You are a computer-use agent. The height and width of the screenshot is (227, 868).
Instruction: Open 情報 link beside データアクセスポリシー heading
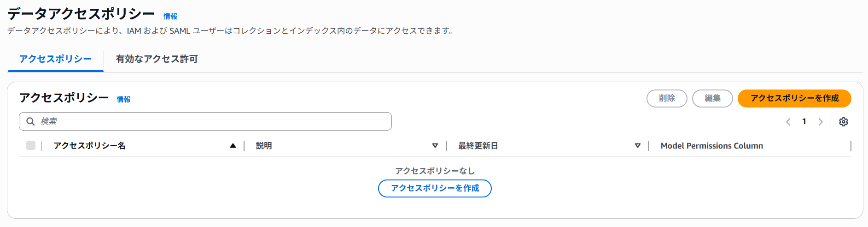pos(170,16)
